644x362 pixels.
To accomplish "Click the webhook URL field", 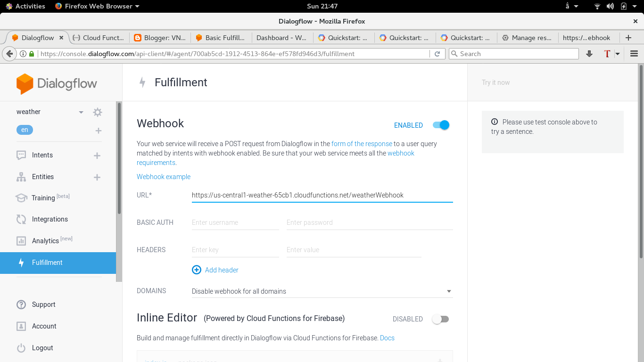I will pyautogui.click(x=322, y=195).
